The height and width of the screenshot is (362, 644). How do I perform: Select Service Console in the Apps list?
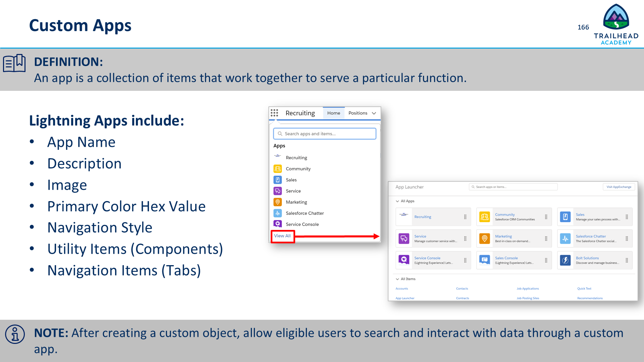(x=302, y=224)
